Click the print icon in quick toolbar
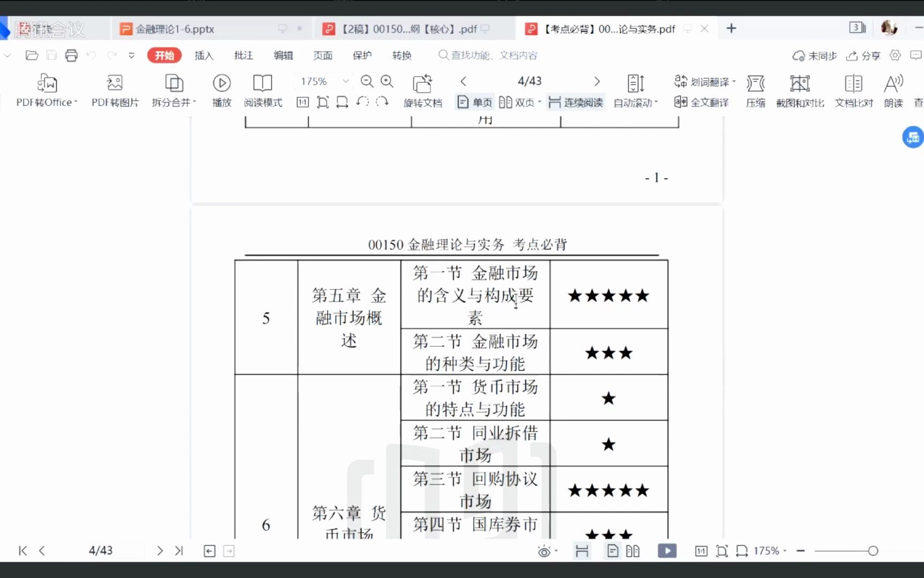 [71, 55]
